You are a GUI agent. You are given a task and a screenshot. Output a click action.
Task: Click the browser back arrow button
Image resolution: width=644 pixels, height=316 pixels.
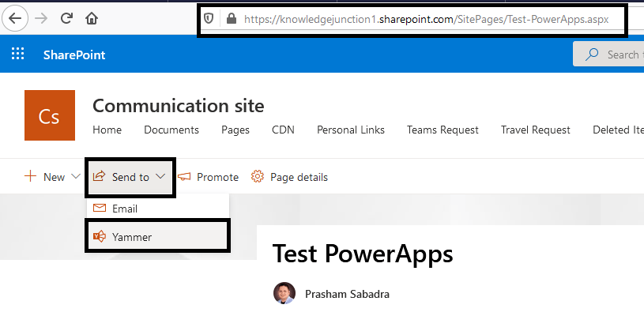point(15,18)
